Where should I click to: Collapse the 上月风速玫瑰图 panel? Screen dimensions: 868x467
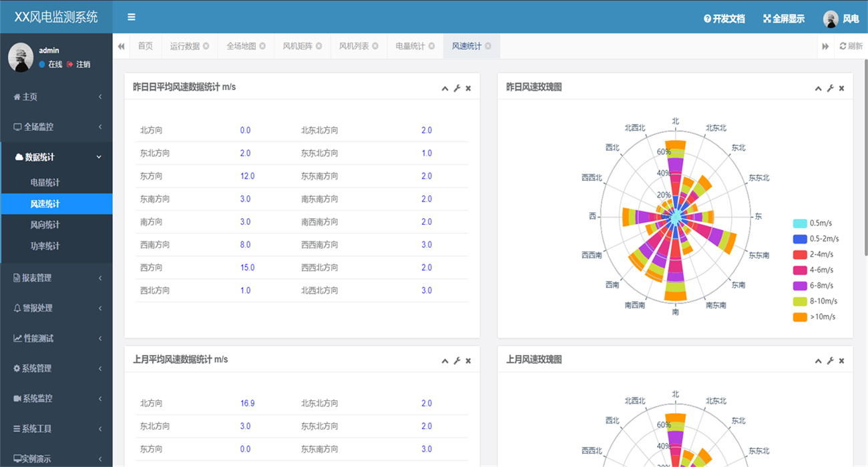point(818,361)
